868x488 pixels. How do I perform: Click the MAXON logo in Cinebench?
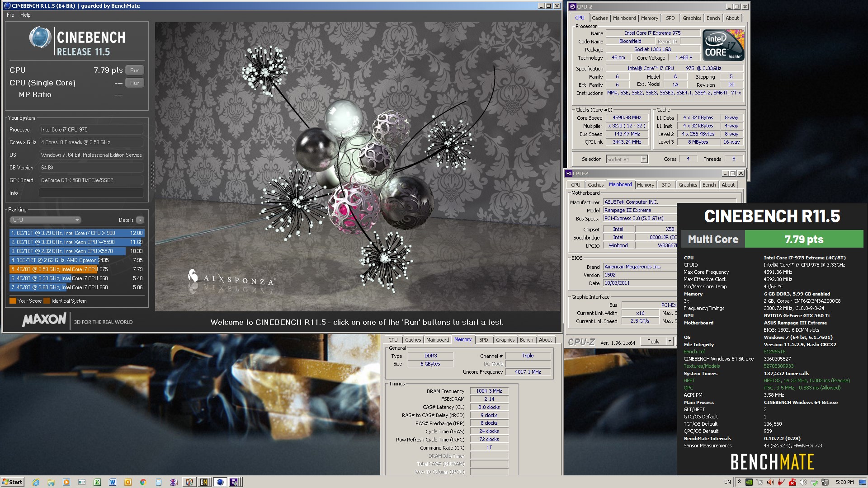(x=44, y=320)
